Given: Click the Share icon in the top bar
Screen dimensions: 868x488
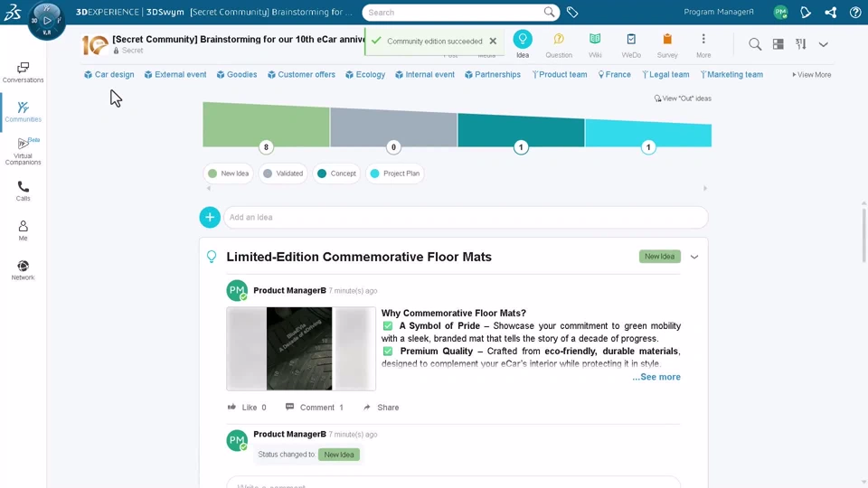Looking at the screenshot, I should pos(830,12).
